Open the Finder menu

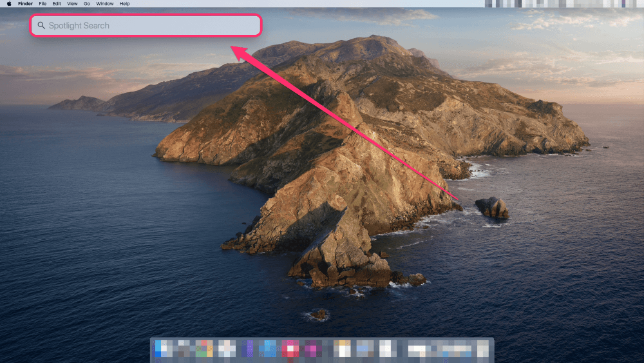26,4
